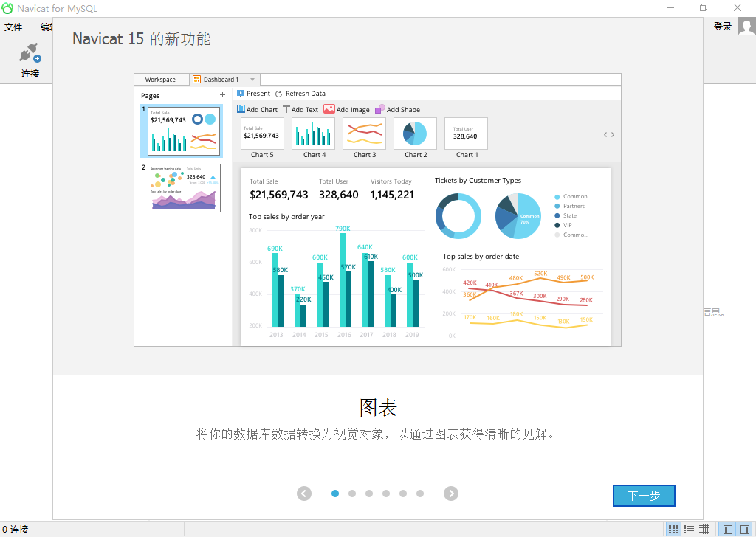Select the Workspace tab in preview

(160, 80)
